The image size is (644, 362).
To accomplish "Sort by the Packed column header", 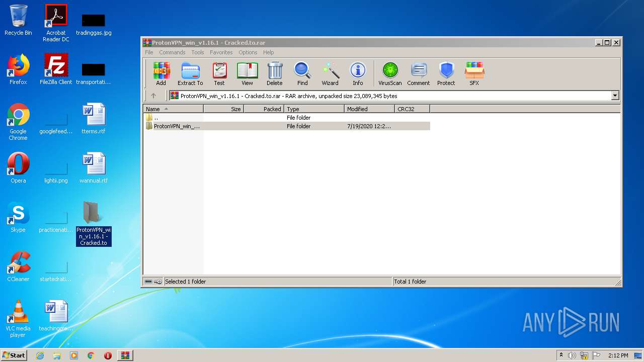I will (x=264, y=109).
